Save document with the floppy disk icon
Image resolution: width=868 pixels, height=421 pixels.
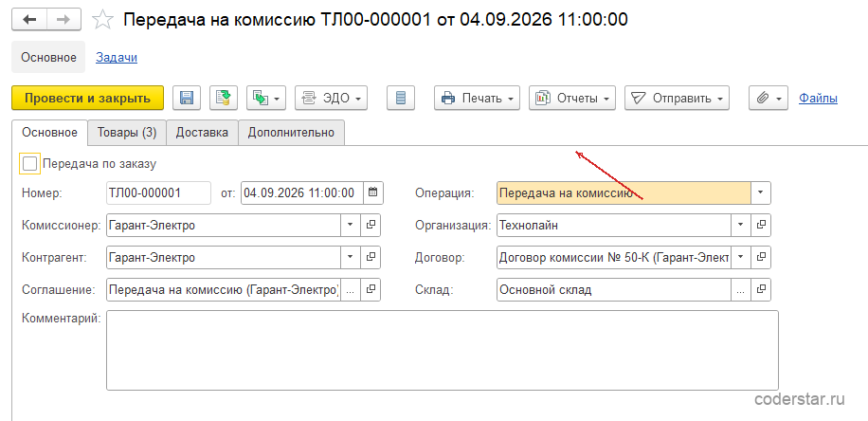point(187,99)
